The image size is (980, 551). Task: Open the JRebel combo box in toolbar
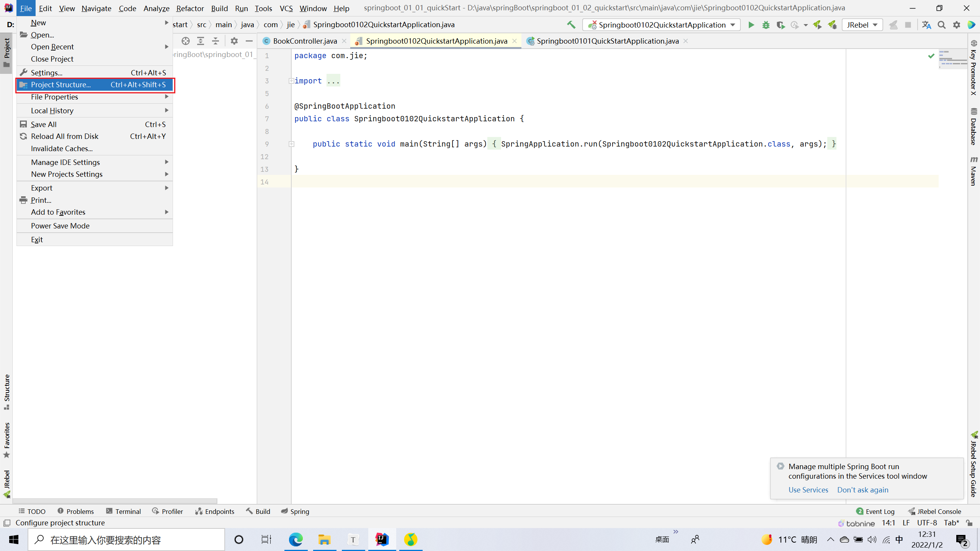862,25
